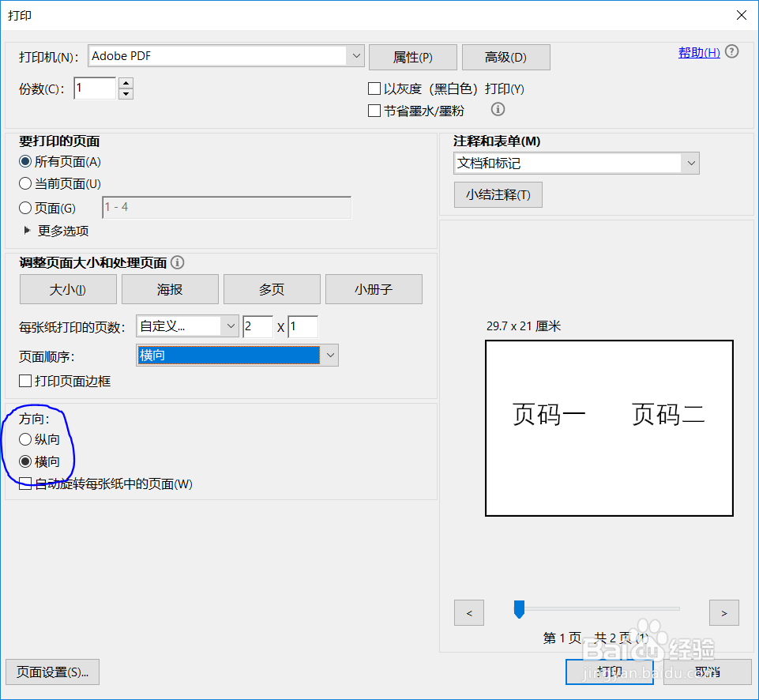The height and width of the screenshot is (700, 759).
Task: Enable the 打印页面边框 checkbox
Action: (24, 380)
